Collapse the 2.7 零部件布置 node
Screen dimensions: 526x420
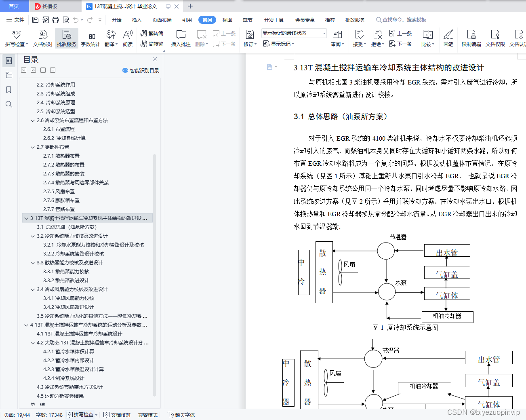(33, 147)
